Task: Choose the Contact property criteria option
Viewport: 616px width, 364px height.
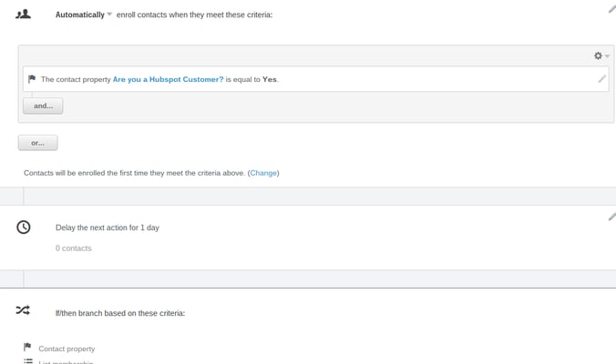Action: 67,349
